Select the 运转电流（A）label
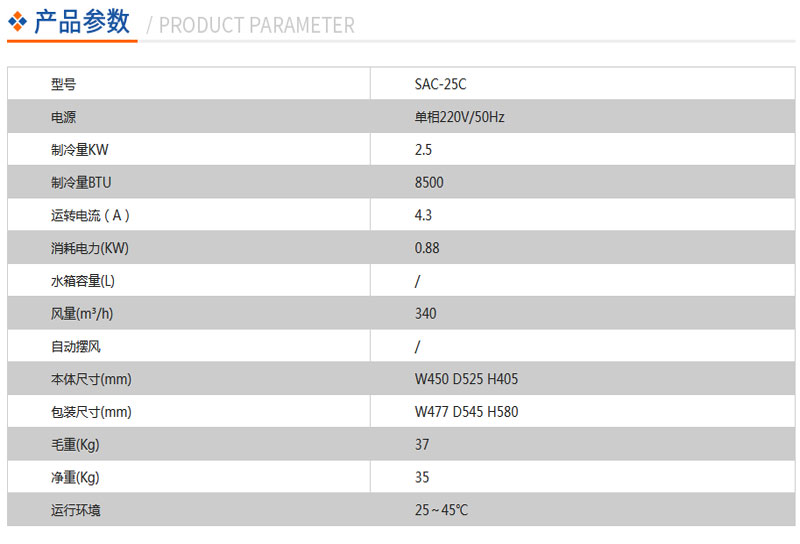The image size is (800, 544). click(90, 215)
